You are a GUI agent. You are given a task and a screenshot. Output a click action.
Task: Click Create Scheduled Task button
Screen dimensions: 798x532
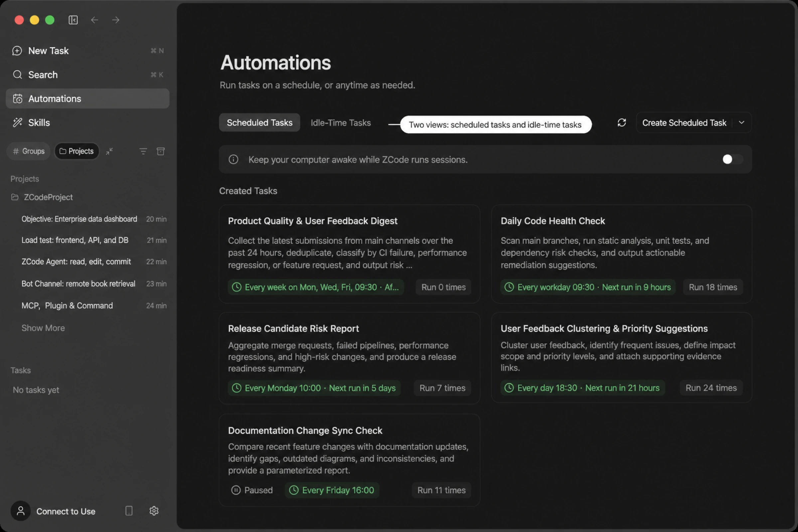tap(684, 122)
